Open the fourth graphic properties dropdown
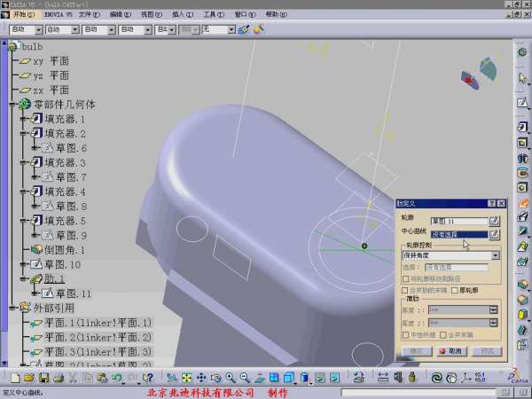Image resolution: width=532 pixels, height=399 pixels. point(147,30)
